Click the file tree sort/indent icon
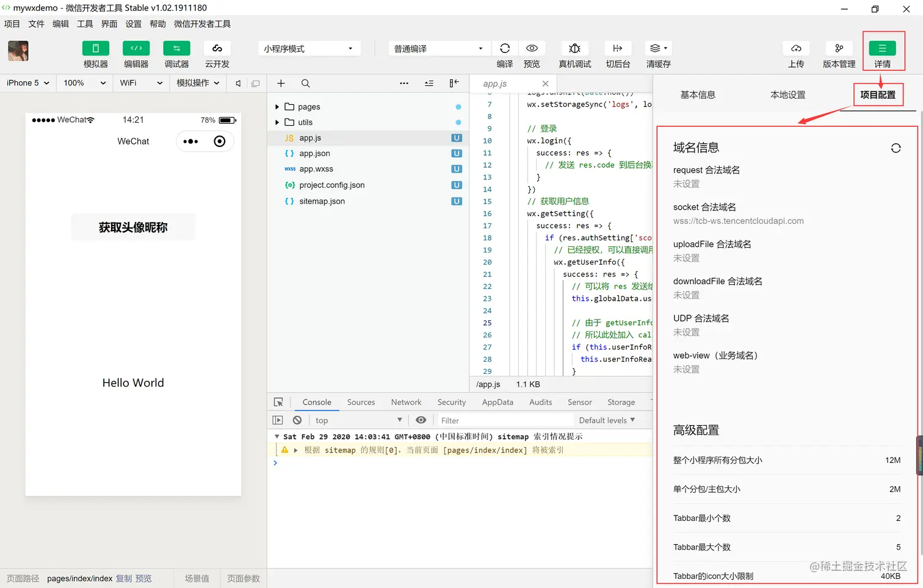Image resolution: width=923 pixels, height=588 pixels. click(429, 84)
